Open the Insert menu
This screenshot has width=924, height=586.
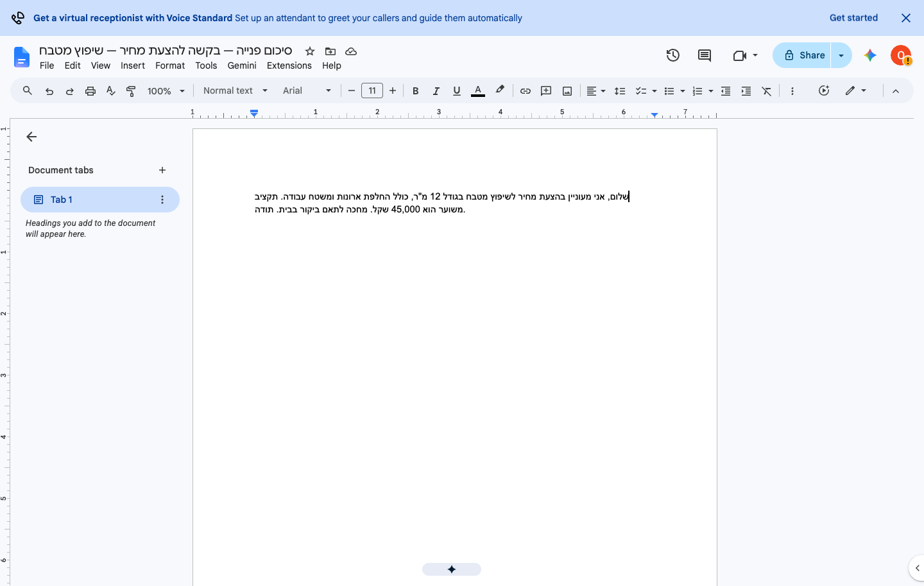coord(133,65)
